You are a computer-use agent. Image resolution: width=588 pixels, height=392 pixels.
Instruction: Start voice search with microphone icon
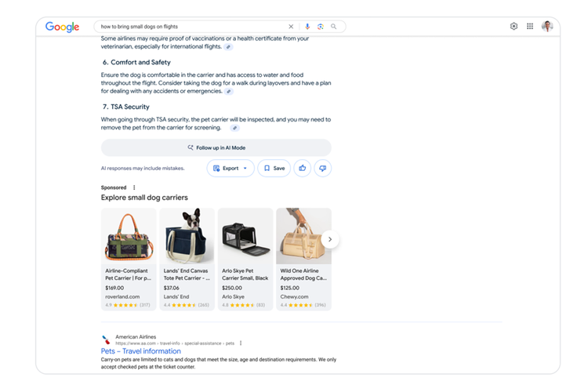click(x=307, y=27)
